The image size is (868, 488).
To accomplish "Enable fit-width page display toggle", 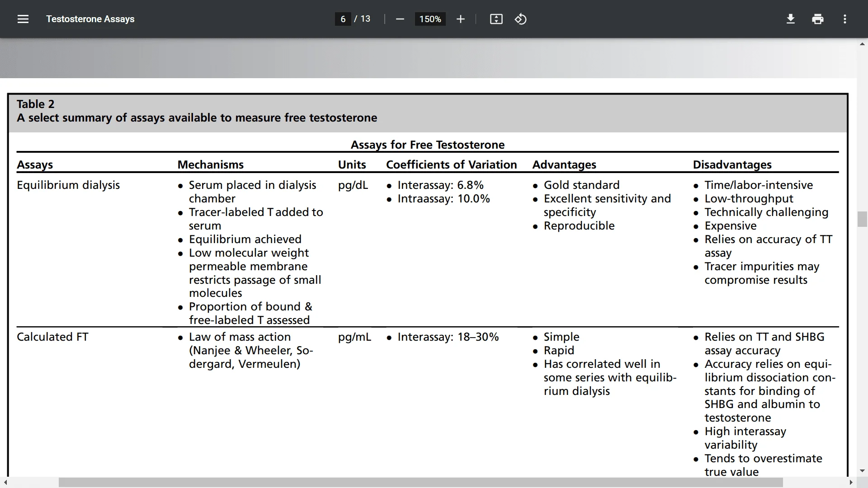I will point(496,19).
